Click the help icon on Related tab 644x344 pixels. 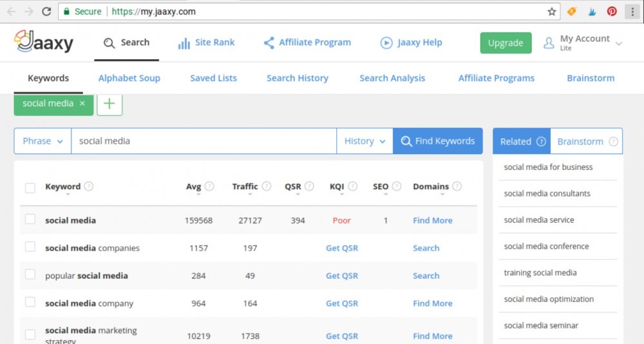click(x=542, y=141)
